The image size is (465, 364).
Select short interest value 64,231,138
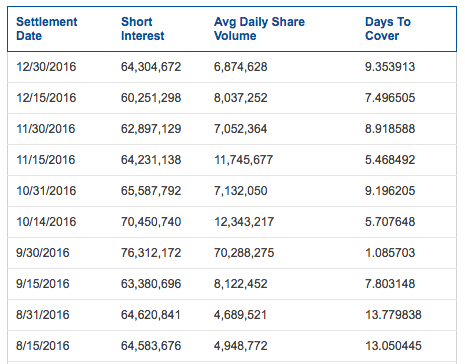[151, 160]
